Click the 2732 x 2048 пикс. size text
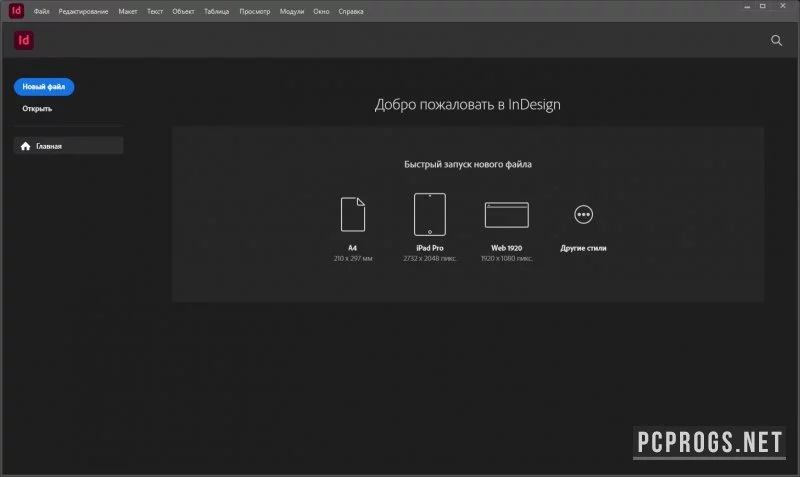 430,259
